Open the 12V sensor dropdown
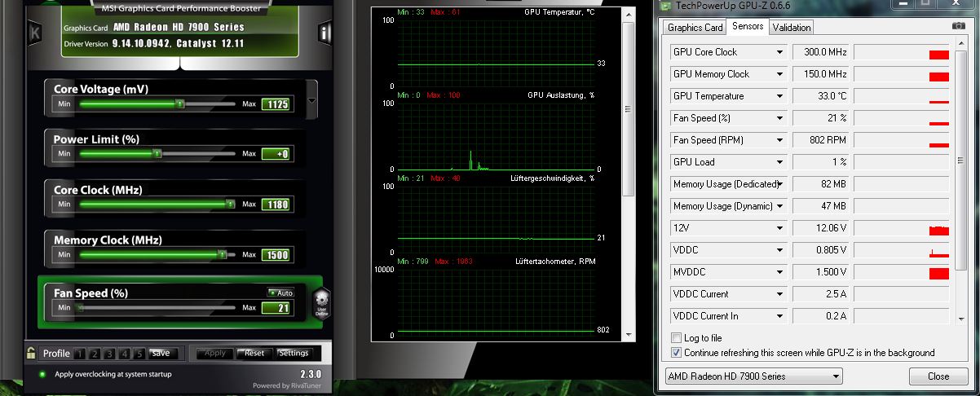 780,228
